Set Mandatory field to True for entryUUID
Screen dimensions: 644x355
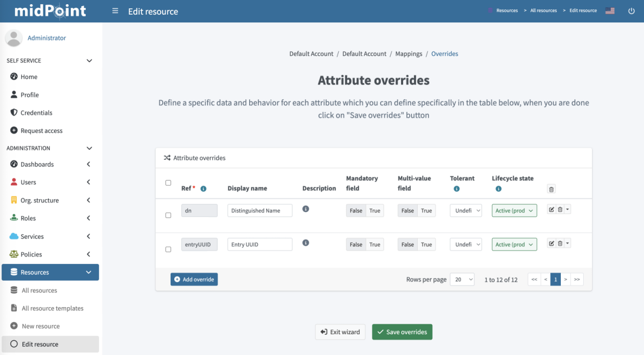[x=375, y=244]
